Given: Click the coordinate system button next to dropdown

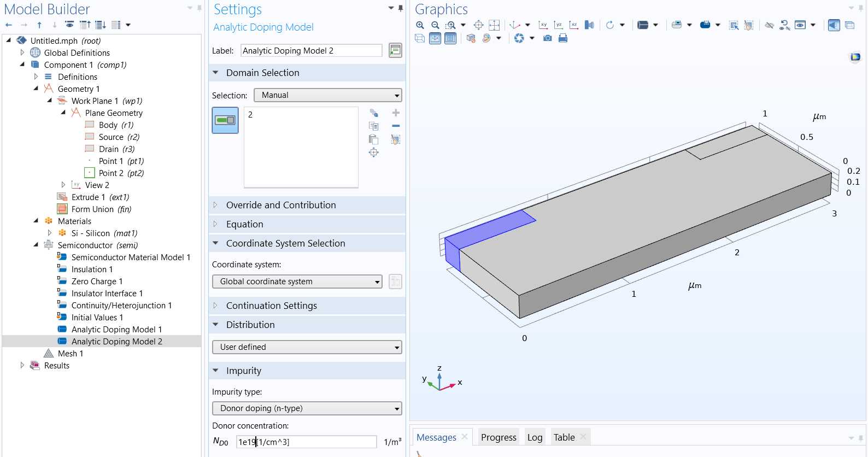Looking at the screenshot, I should point(395,282).
